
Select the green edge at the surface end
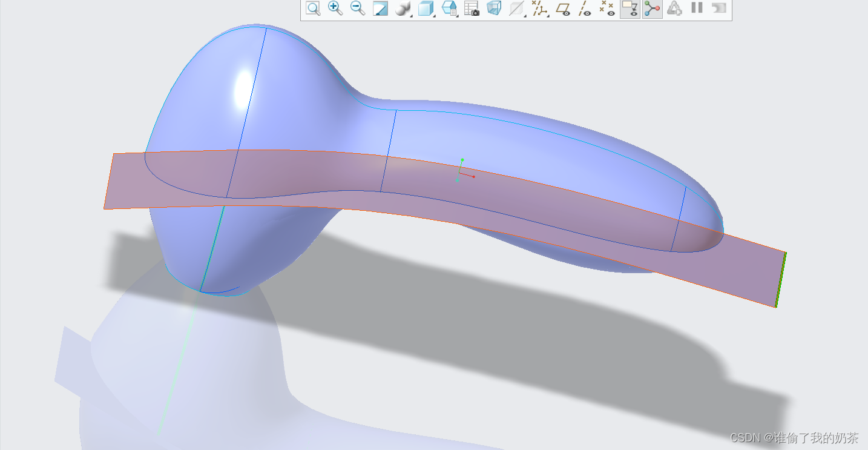pos(781,280)
